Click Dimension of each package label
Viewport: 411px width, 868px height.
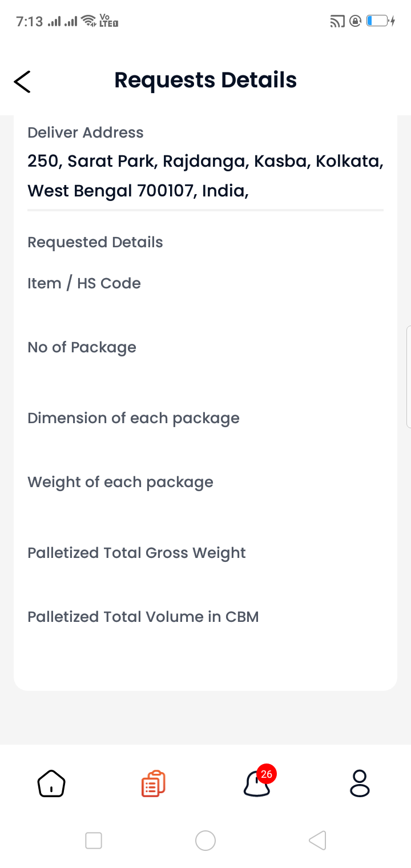pyautogui.click(x=134, y=418)
